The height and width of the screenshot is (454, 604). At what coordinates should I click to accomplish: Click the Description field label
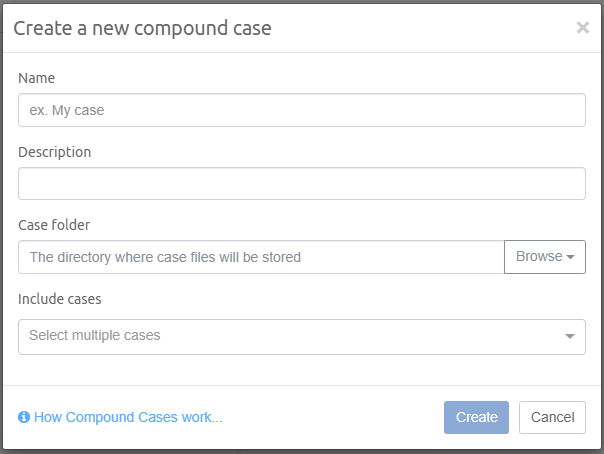coord(54,152)
